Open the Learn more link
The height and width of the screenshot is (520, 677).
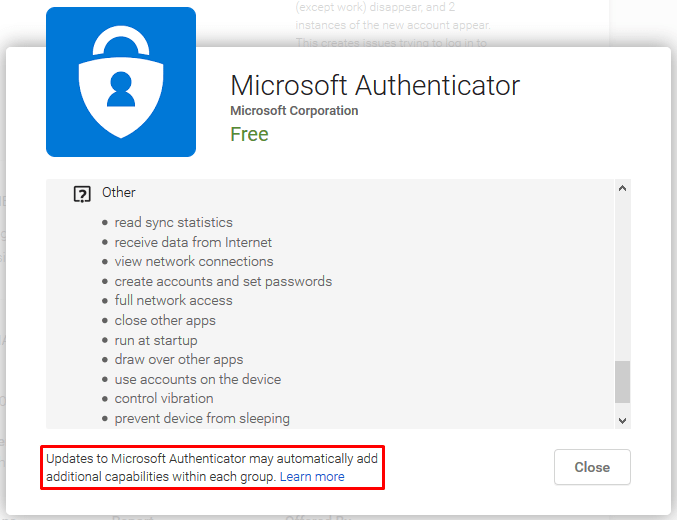coord(312,477)
